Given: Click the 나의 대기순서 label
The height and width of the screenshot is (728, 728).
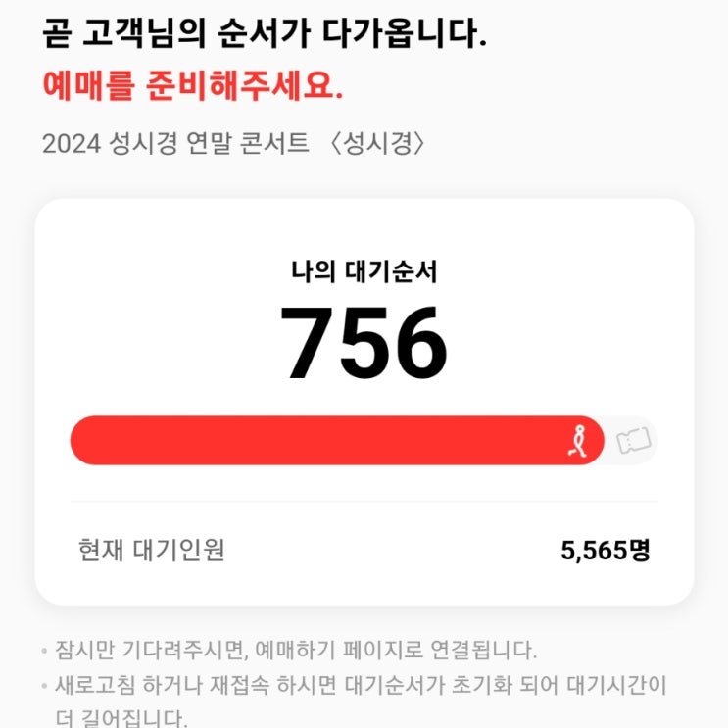Looking at the screenshot, I should point(364,271).
